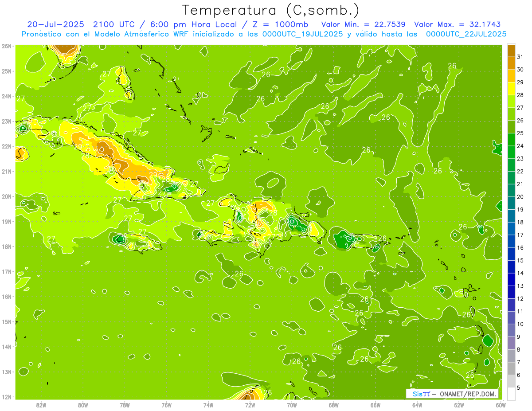
Task: Click the "70W" longitude axis label
Action: (x=292, y=405)
